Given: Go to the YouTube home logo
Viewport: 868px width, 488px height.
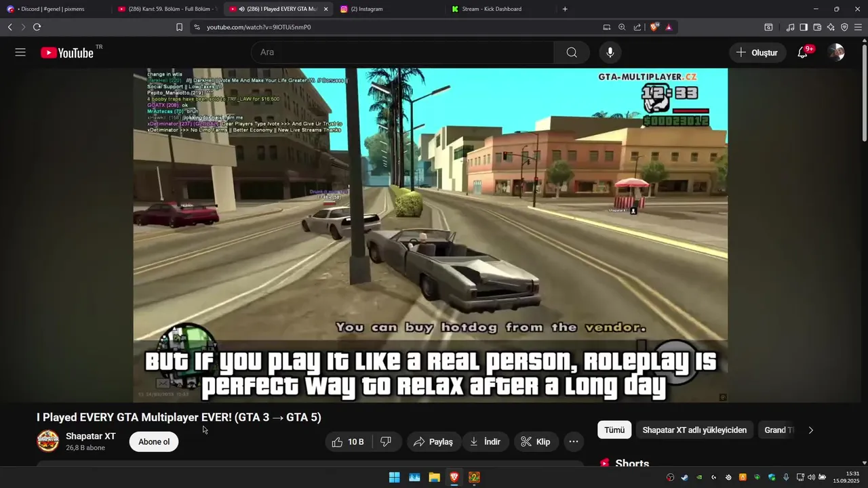Looking at the screenshot, I should point(66,53).
